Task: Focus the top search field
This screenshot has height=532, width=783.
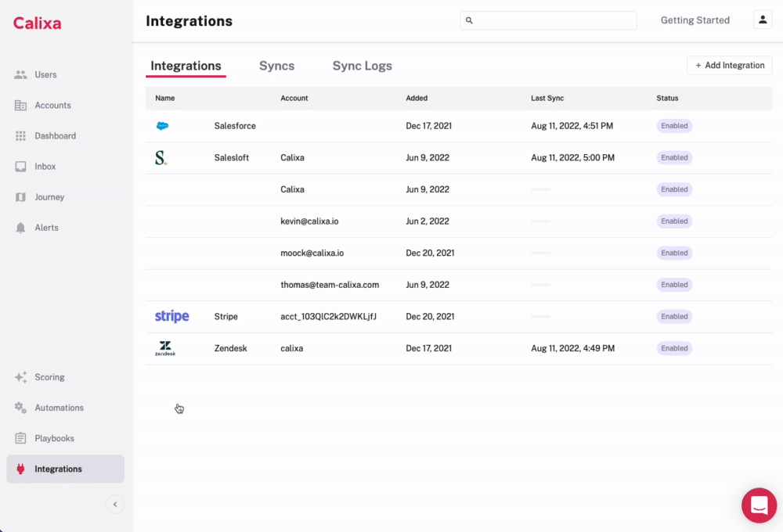Action: [x=548, y=20]
